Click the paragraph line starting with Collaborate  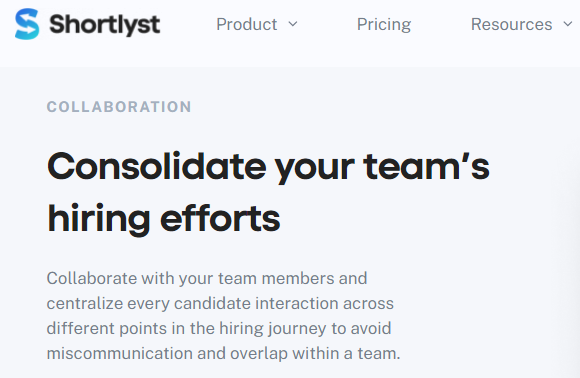tap(207, 278)
